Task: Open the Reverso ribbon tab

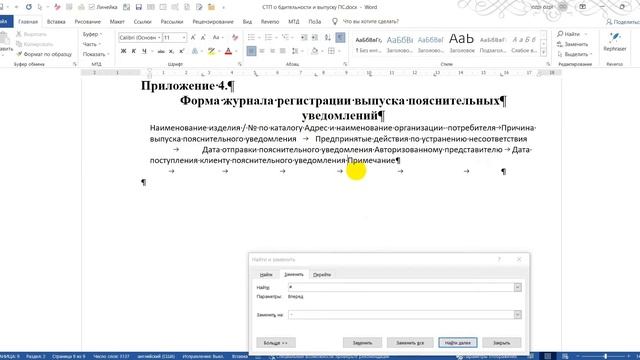Action: pos(270,22)
